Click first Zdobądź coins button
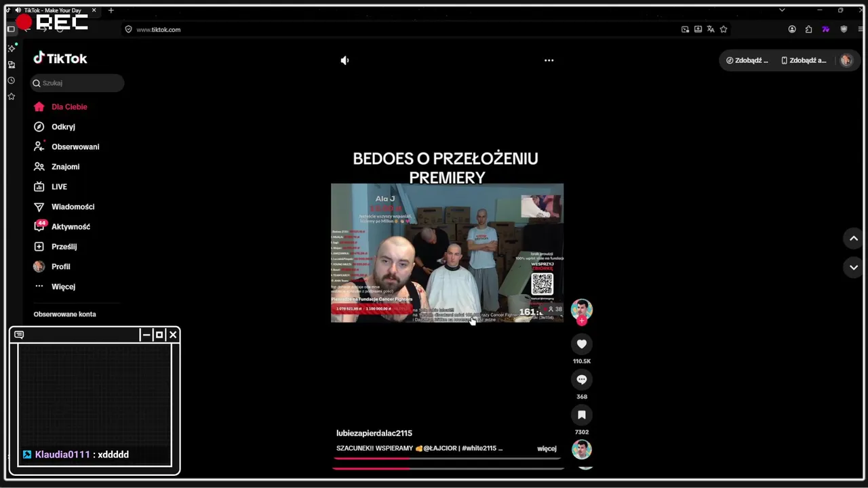 (747, 60)
